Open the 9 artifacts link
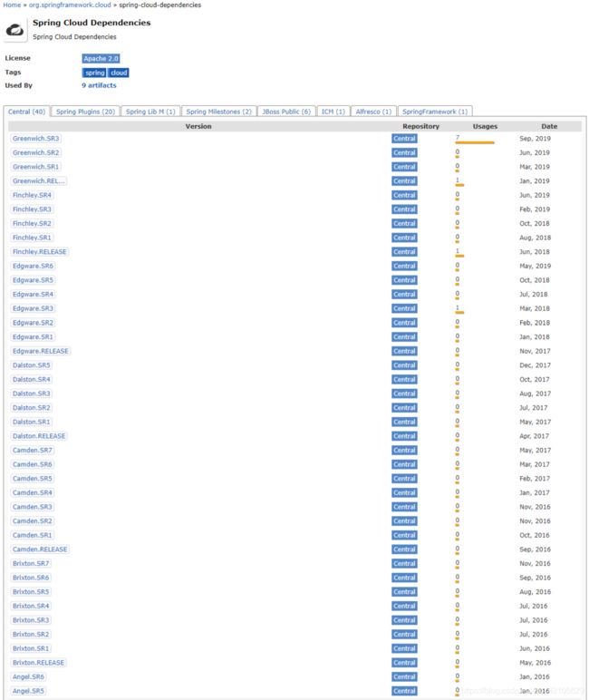The height and width of the screenshot is (700, 589). (x=99, y=85)
